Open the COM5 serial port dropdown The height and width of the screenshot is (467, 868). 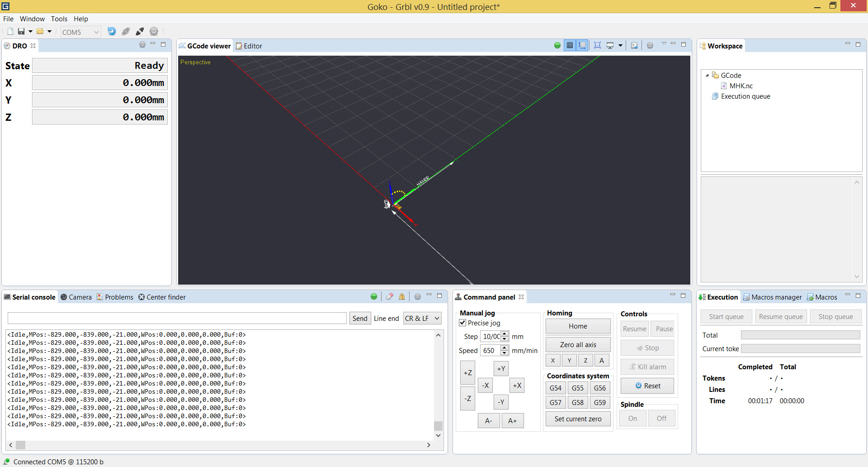coord(80,32)
